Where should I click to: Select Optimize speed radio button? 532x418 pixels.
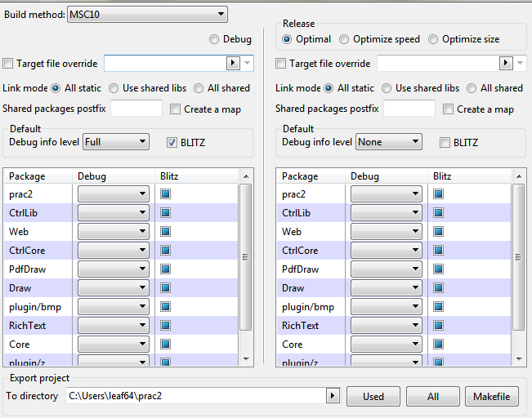pyautogui.click(x=344, y=39)
